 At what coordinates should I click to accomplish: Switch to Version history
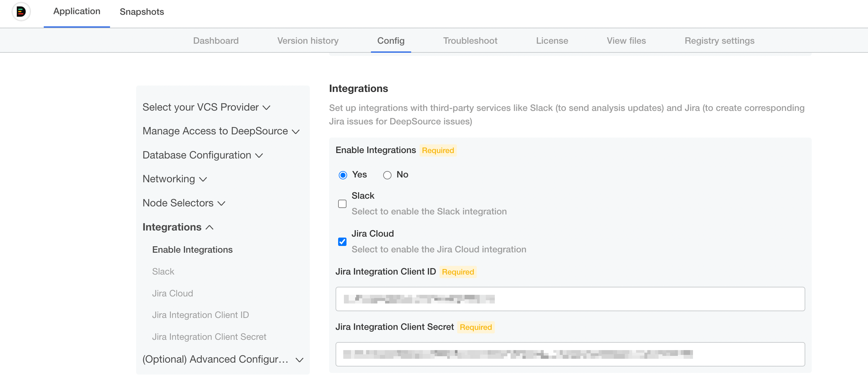click(307, 41)
